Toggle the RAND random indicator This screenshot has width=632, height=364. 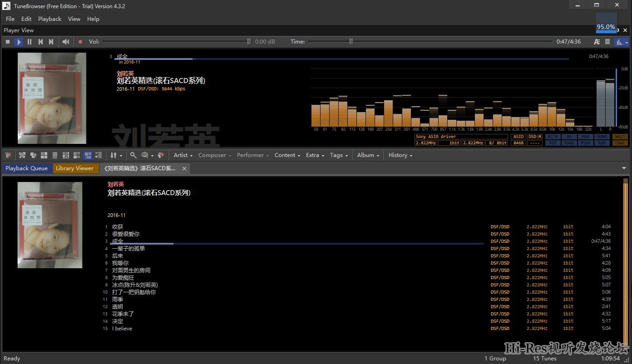[569, 143]
